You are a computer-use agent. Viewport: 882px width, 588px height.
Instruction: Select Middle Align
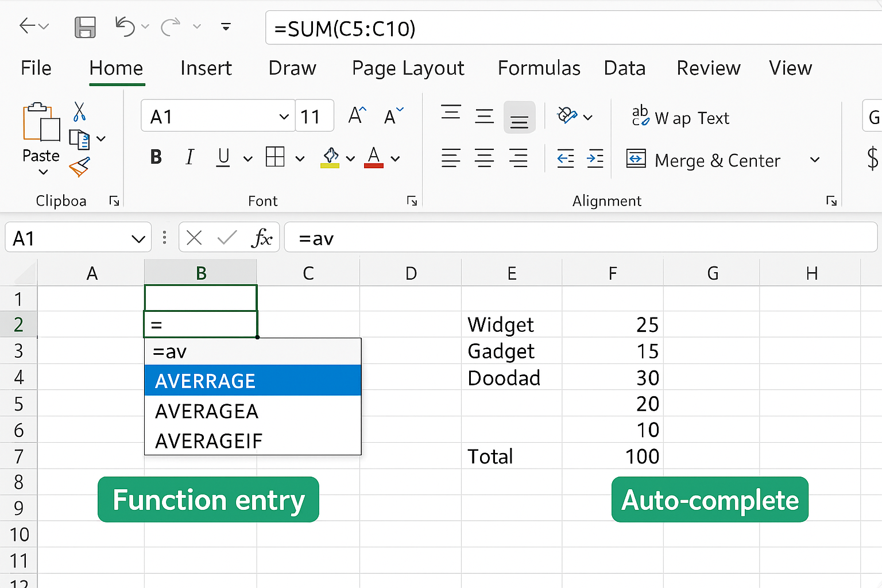click(x=485, y=117)
